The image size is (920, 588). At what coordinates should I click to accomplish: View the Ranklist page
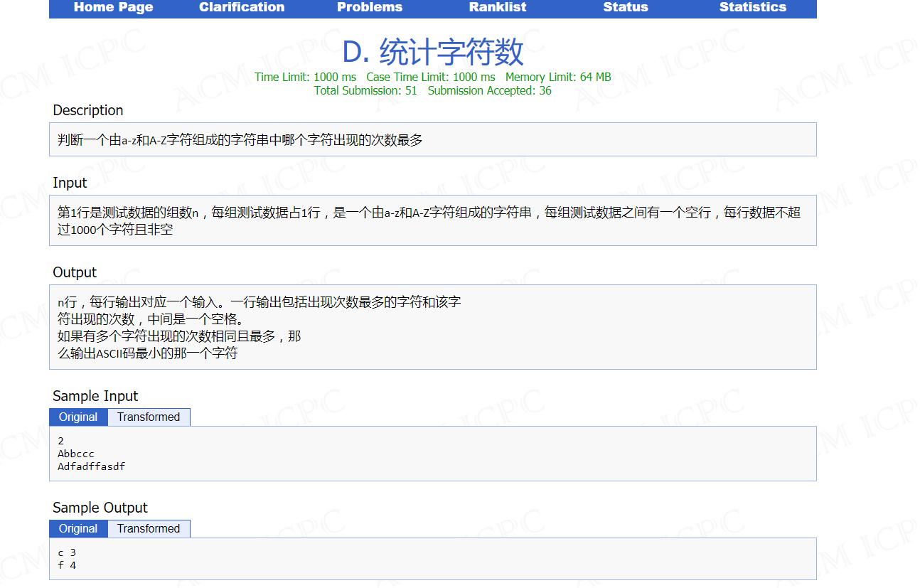pyautogui.click(x=498, y=7)
